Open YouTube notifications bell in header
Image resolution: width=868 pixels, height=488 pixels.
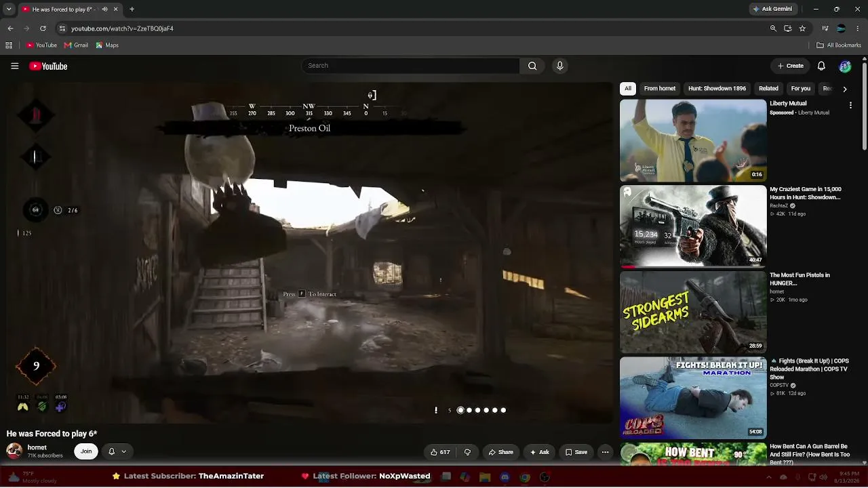coord(821,66)
